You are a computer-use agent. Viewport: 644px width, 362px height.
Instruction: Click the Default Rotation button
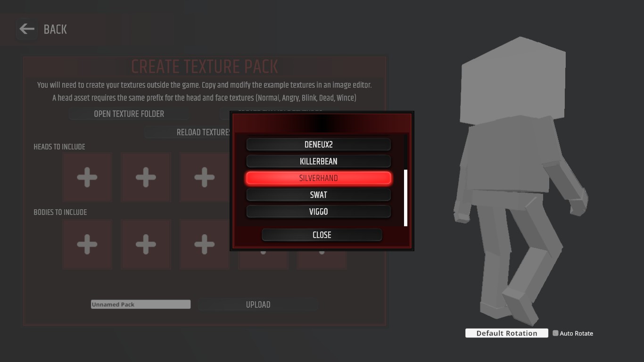coord(507,333)
